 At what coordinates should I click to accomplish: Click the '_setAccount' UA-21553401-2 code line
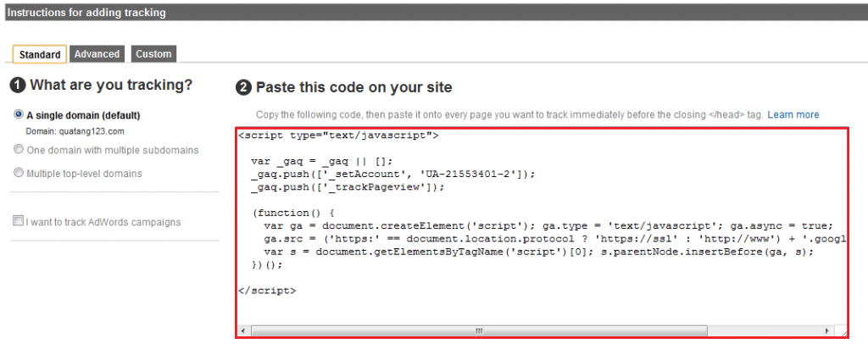pyautogui.click(x=393, y=175)
